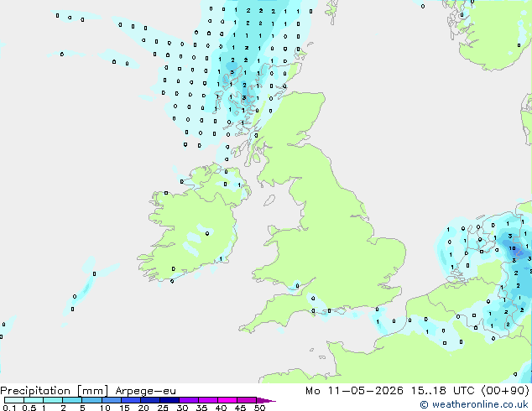Image resolution: width=532 pixels, height=411 pixels.
Task: Click the legend swatch between 2 and 5
Action: (72, 400)
